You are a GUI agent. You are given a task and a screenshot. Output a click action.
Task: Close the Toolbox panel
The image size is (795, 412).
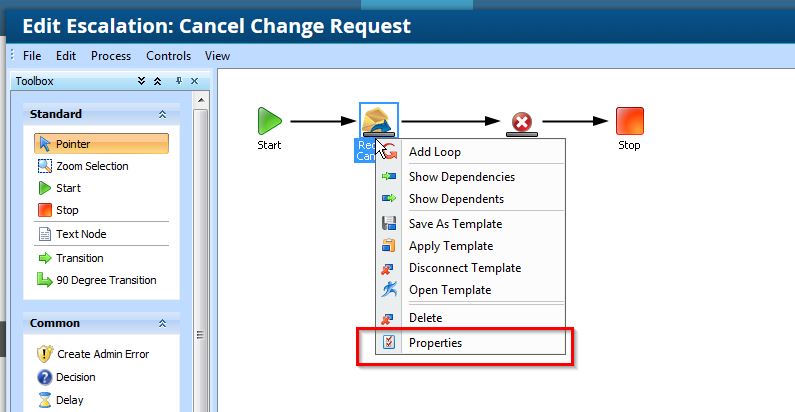(x=194, y=81)
